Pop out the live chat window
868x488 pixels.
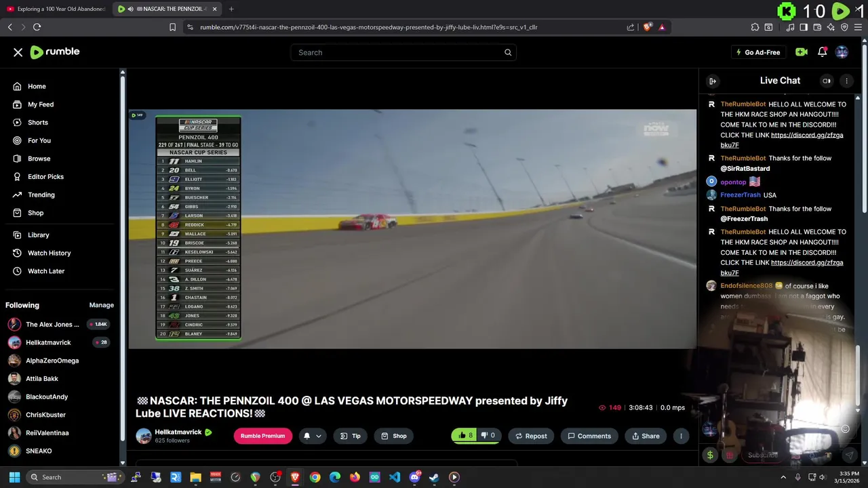[827, 81]
